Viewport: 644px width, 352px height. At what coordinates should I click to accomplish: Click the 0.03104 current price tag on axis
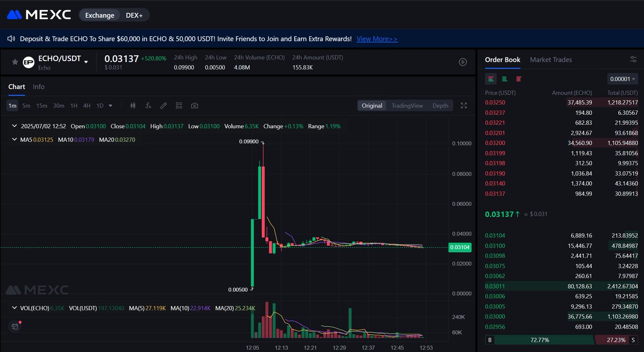(x=460, y=247)
